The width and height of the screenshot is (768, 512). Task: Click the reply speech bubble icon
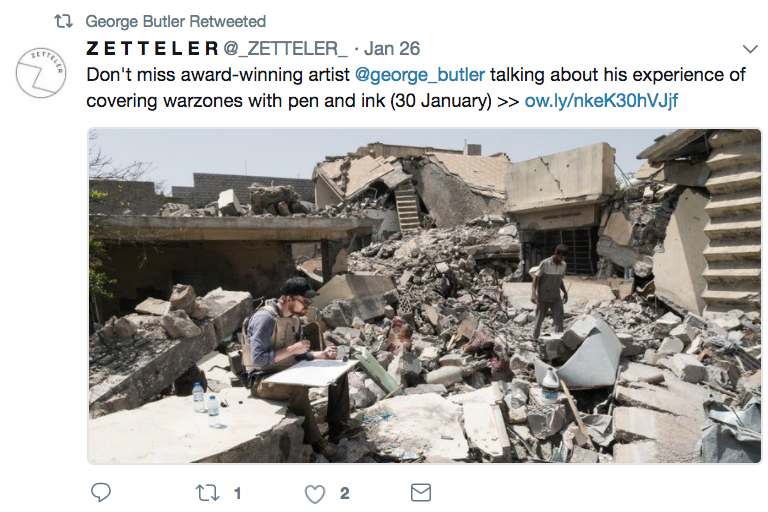101,493
